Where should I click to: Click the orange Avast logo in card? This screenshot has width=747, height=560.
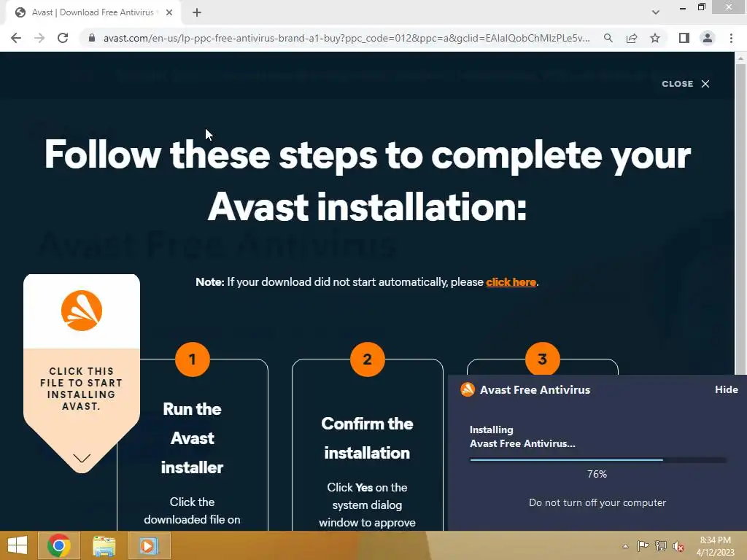click(82, 311)
